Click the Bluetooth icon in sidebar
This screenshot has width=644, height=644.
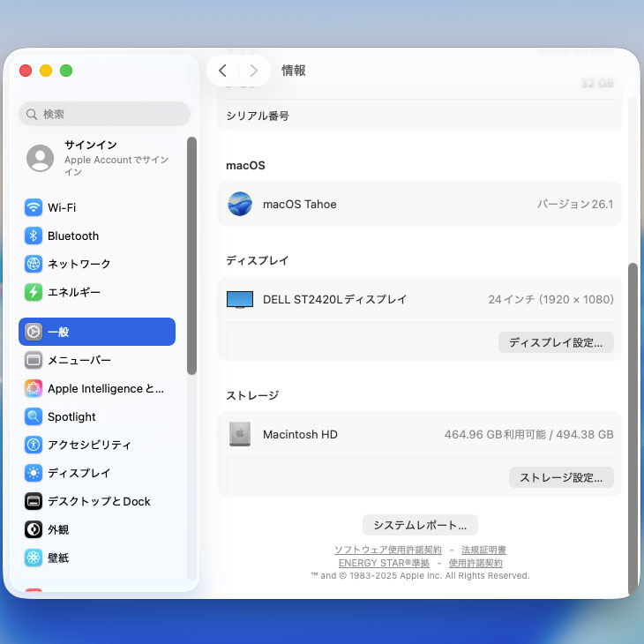coord(34,236)
